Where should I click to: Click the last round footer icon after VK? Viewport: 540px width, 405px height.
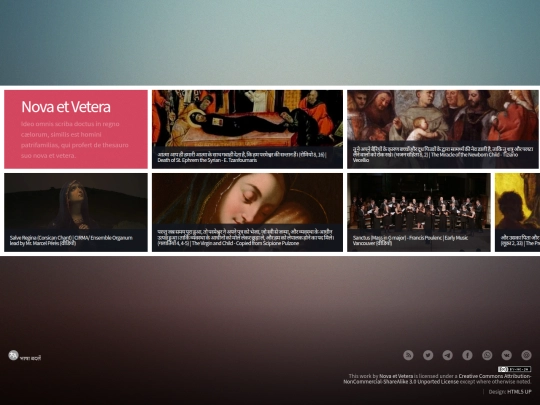(x=526, y=355)
